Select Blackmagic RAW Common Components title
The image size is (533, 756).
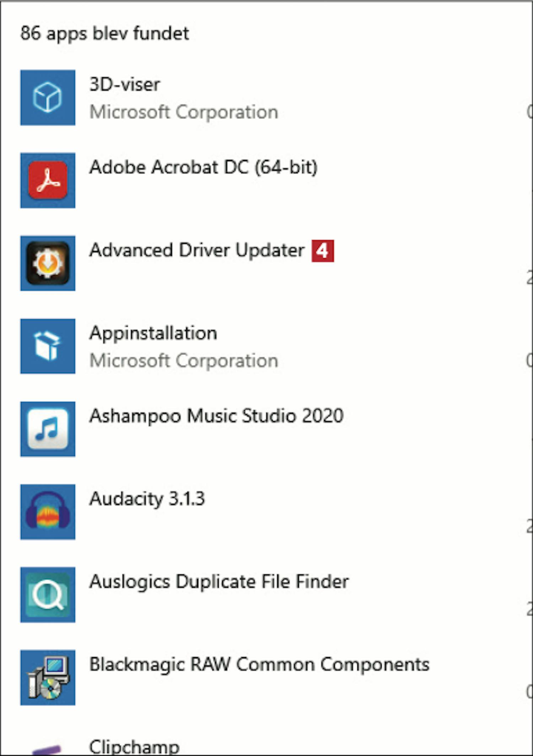pos(259,665)
